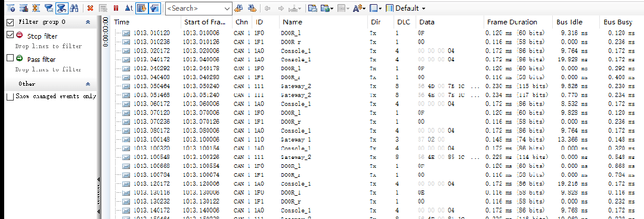The height and width of the screenshot is (219, 644).
Task: Click the statistics bar chart toolbar icon
Action: click(x=23, y=8)
